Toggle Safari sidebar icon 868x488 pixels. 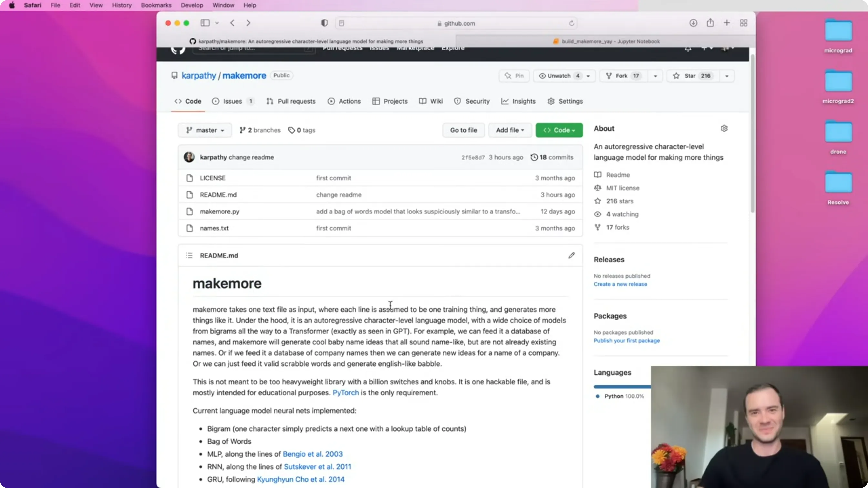(x=205, y=23)
